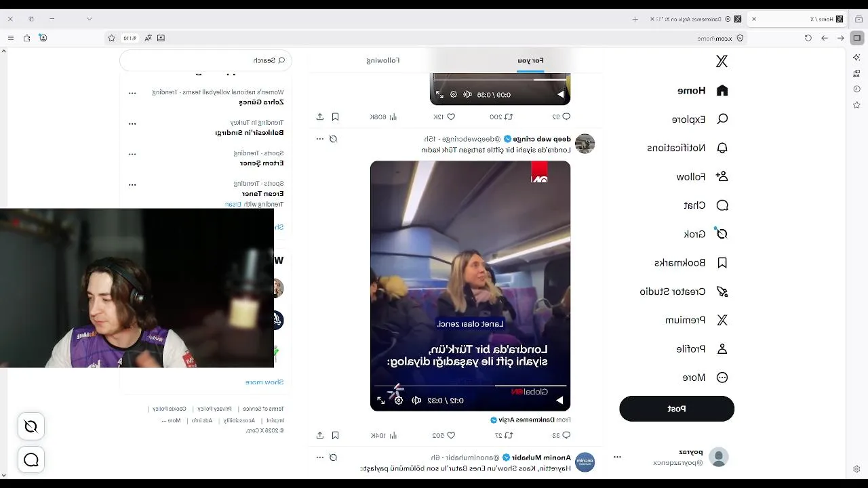This screenshot has width=868, height=488.
Task: Reply to the post with 33 replies
Action: click(561, 435)
